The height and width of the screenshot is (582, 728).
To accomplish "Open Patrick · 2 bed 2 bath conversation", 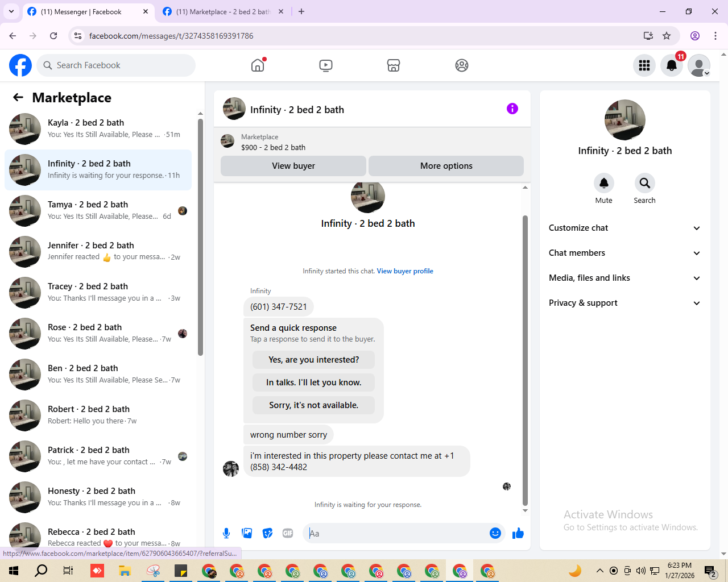I will 98,456.
